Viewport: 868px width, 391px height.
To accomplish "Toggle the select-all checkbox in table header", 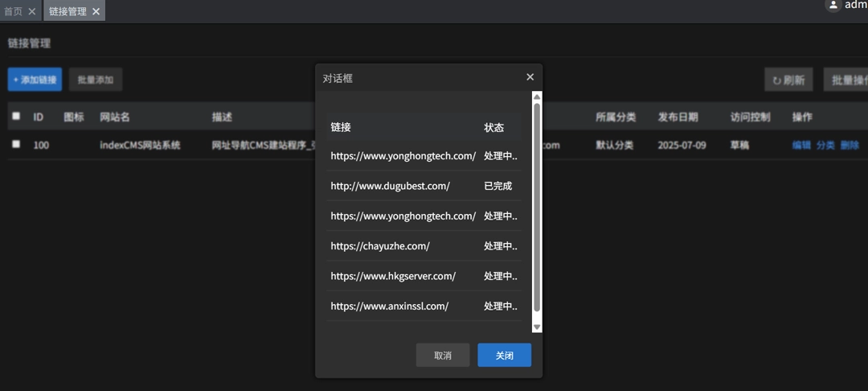I will (x=16, y=116).
